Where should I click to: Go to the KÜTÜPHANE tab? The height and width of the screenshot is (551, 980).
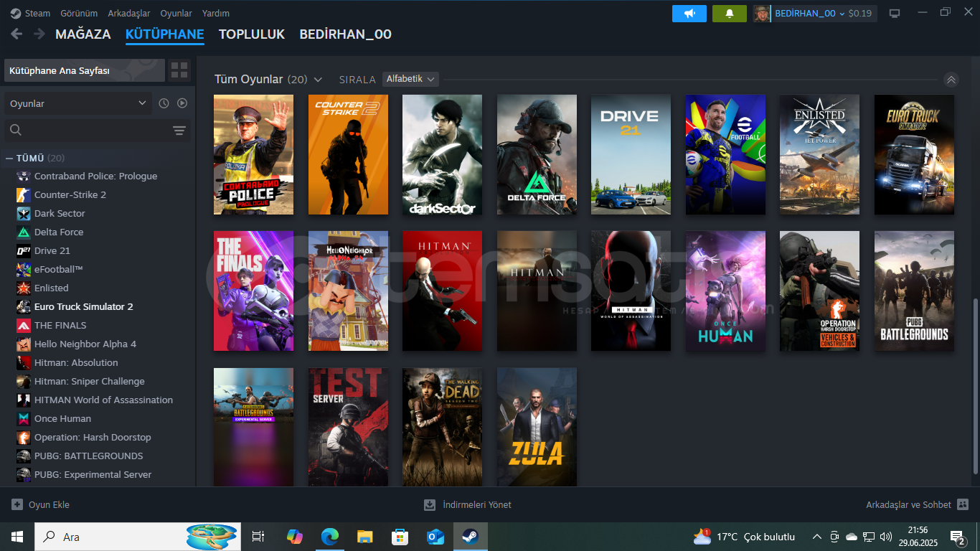tap(165, 34)
